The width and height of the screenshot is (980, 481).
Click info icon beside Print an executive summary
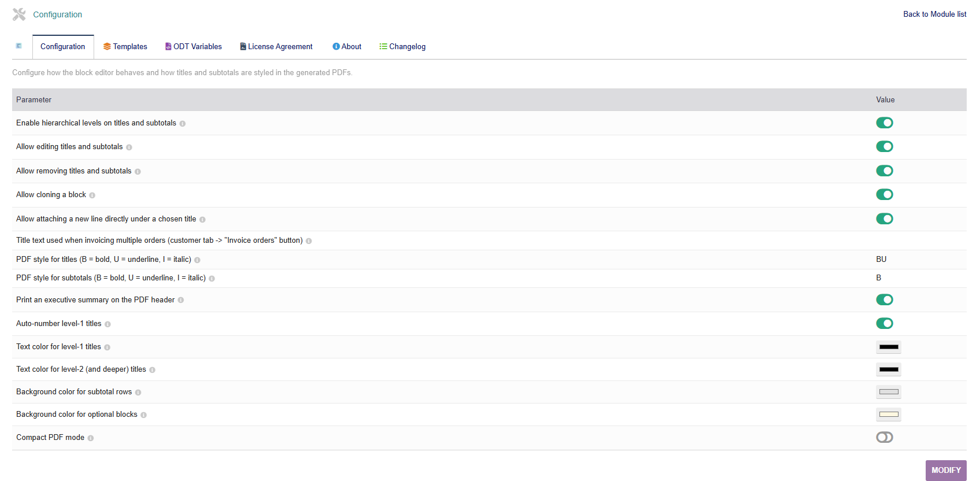(x=181, y=300)
